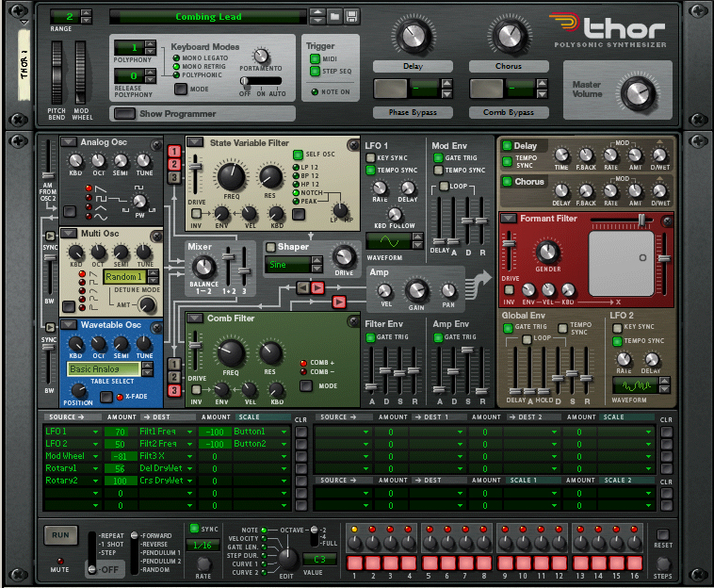Turn the Delay rotary knob at top
This screenshot has width=714, height=588.
click(413, 36)
